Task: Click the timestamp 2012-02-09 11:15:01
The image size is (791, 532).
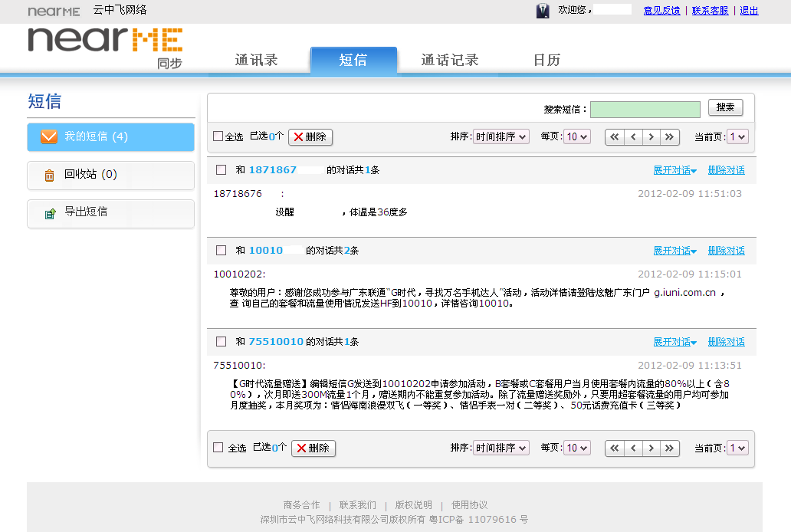Action: 690,274
